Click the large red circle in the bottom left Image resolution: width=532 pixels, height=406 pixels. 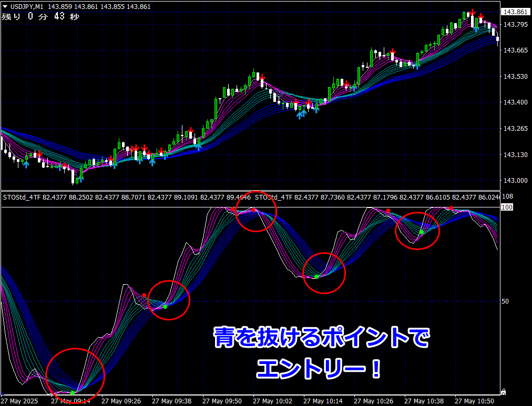tap(75, 376)
